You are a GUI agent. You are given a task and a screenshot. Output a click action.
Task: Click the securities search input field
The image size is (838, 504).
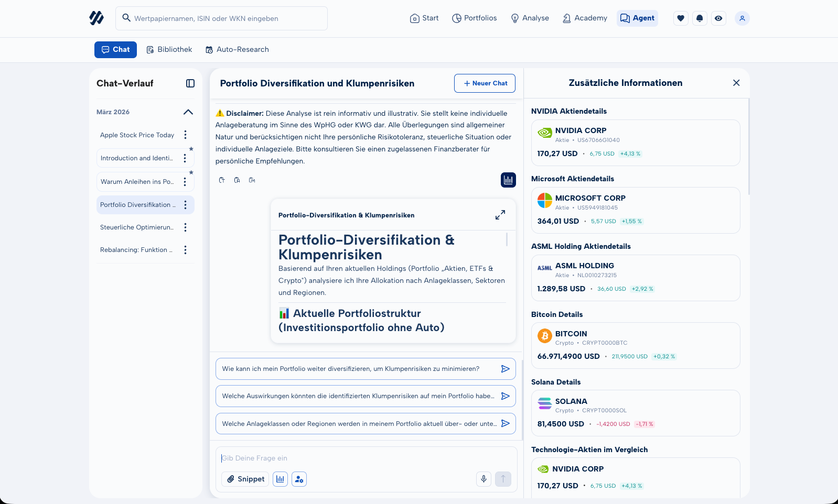pyautogui.click(x=222, y=18)
